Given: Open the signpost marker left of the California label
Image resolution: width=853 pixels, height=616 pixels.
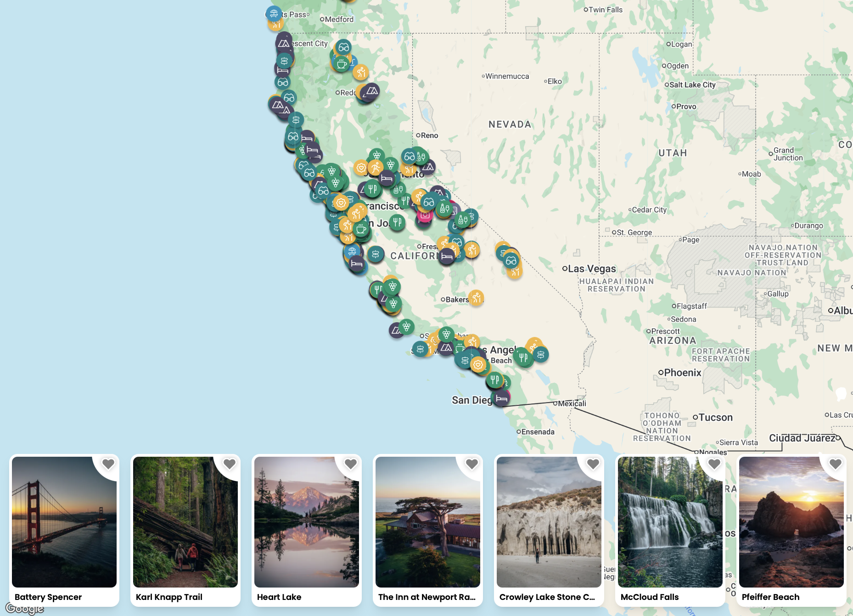Looking at the screenshot, I should [x=375, y=254].
